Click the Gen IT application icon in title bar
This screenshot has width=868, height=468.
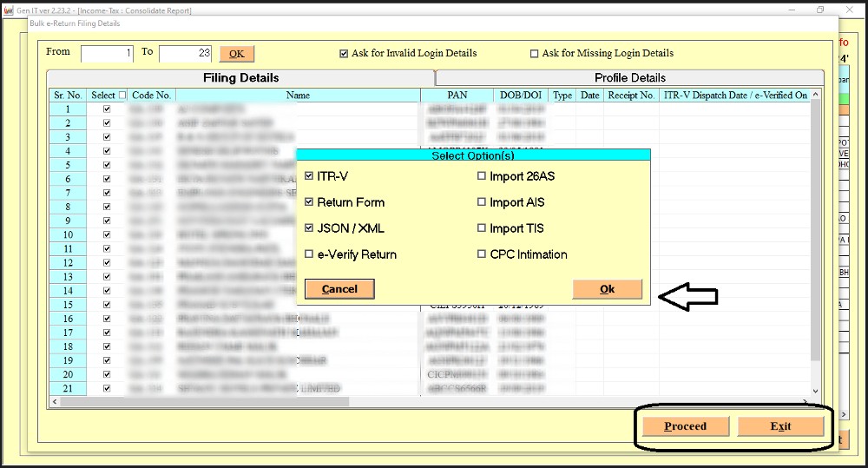click(x=10, y=10)
